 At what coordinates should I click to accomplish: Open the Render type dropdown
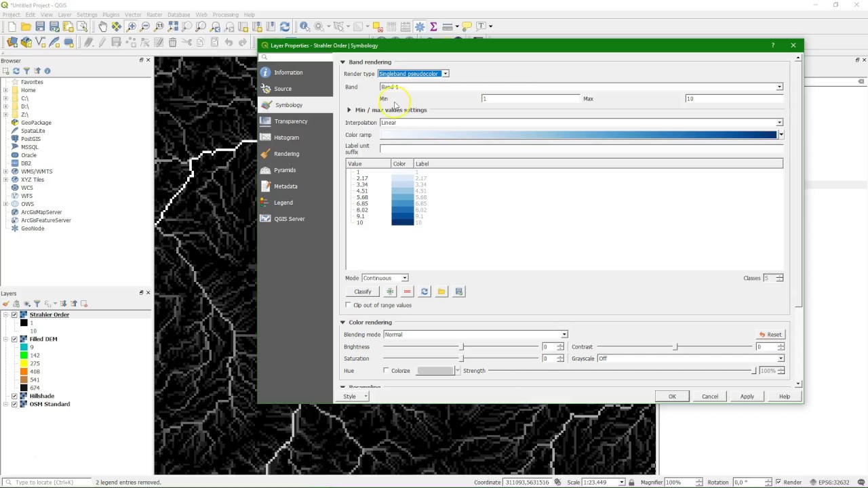[x=414, y=73]
